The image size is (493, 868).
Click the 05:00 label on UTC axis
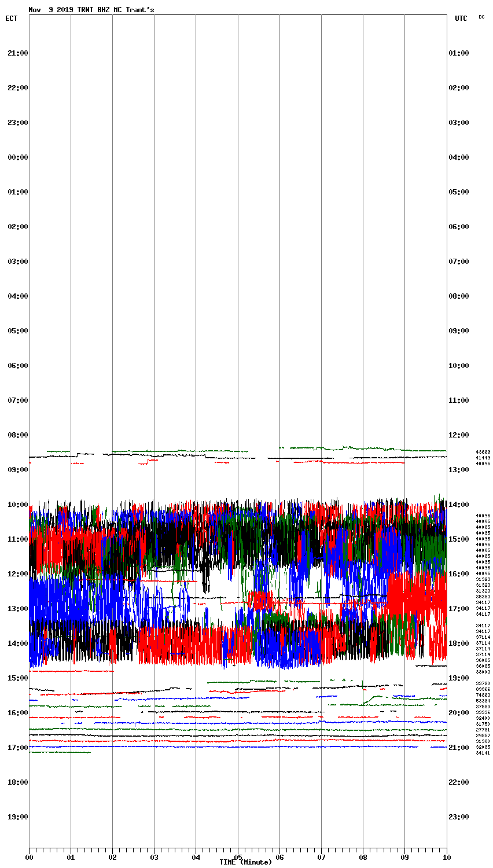[459, 192]
